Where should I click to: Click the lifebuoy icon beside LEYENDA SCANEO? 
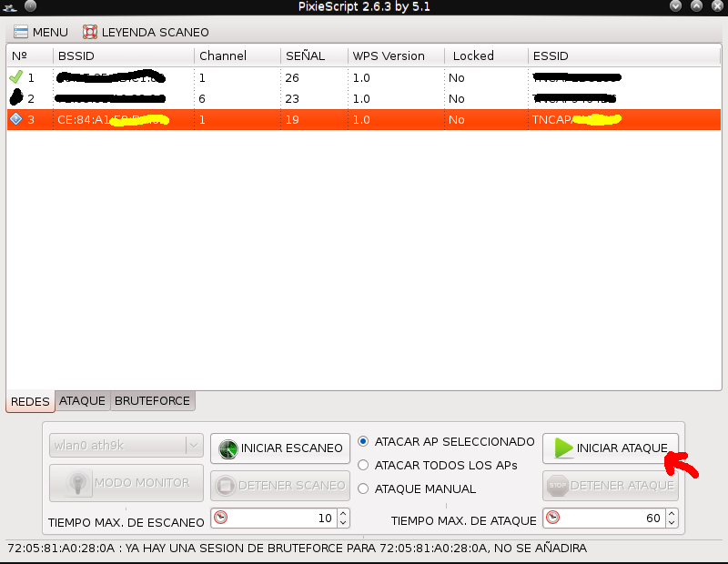pyautogui.click(x=89, y=32)
